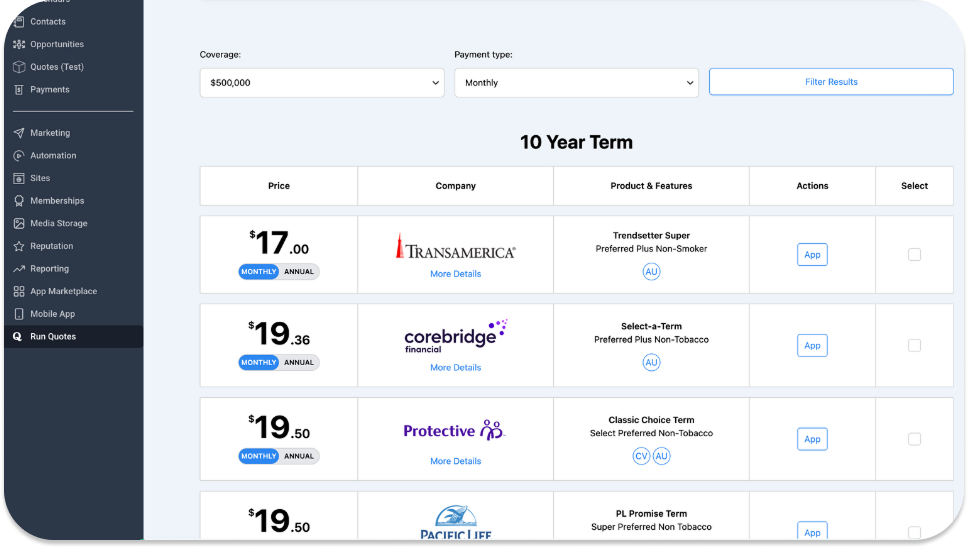
Task: Click App button for Transamerica quote
Action: tap(812, 254)
